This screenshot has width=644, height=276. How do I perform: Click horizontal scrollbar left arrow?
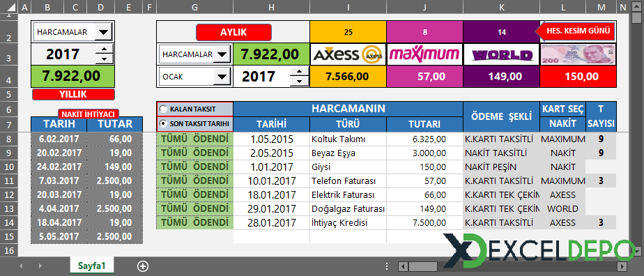click(404, 266)
